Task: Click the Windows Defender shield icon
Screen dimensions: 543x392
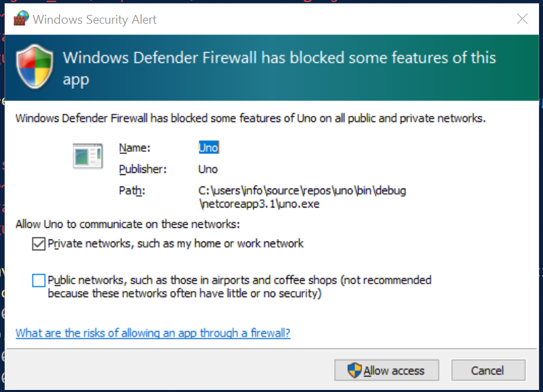Action: click(x=35, y=66)
